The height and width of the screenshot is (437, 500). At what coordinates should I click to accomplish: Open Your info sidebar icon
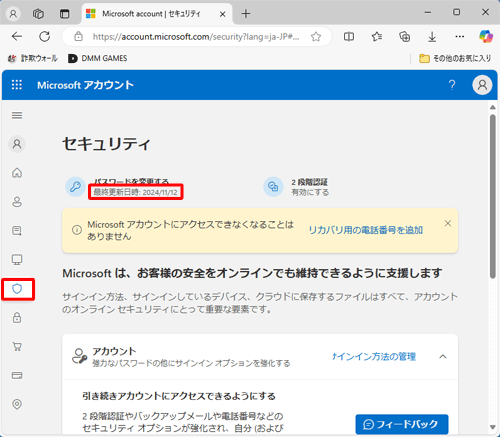[x=17, y=202]
